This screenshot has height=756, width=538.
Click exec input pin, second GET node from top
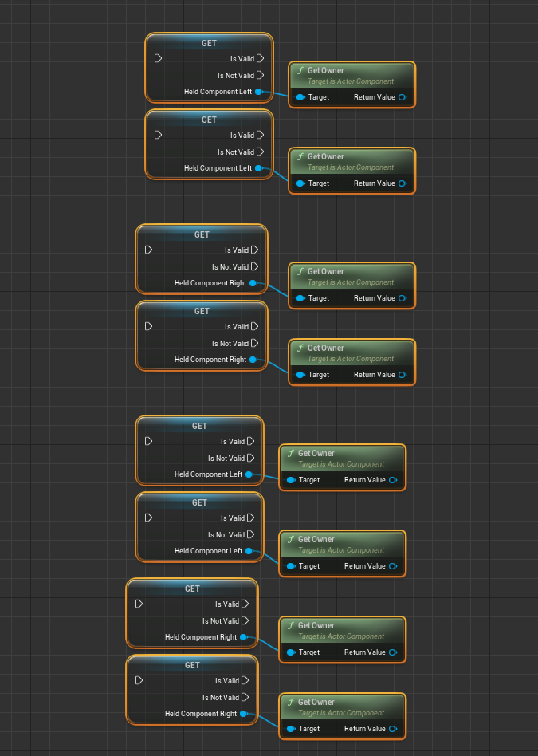click(x=158, y=135)
